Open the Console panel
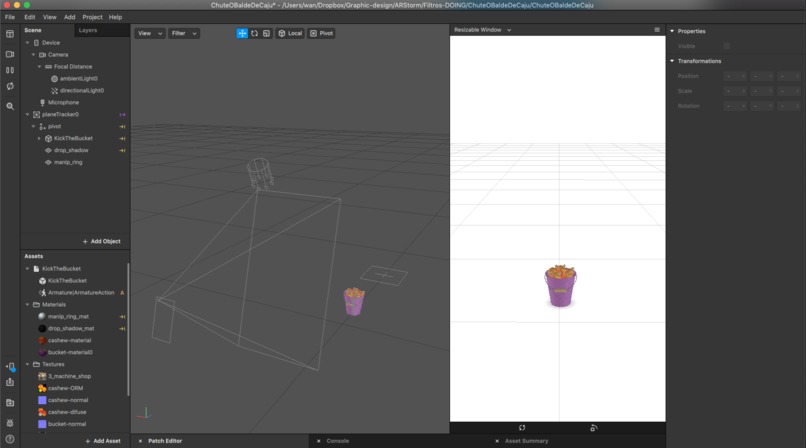Image resolution: width=806 pixels, height=448 pixels. pos(338,441)
